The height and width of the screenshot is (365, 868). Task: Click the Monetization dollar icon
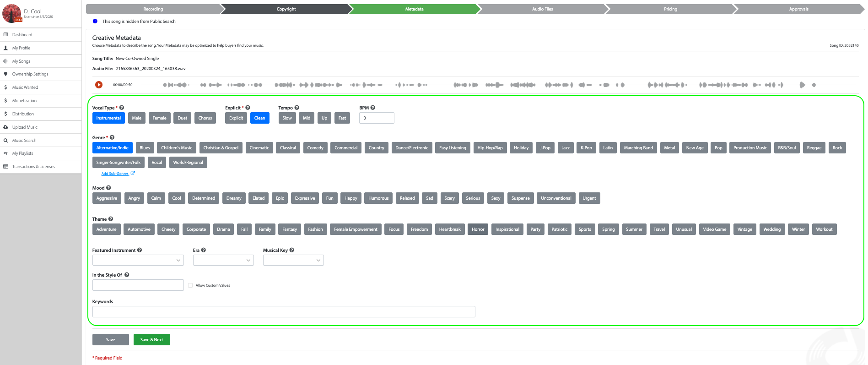point(5,101)
